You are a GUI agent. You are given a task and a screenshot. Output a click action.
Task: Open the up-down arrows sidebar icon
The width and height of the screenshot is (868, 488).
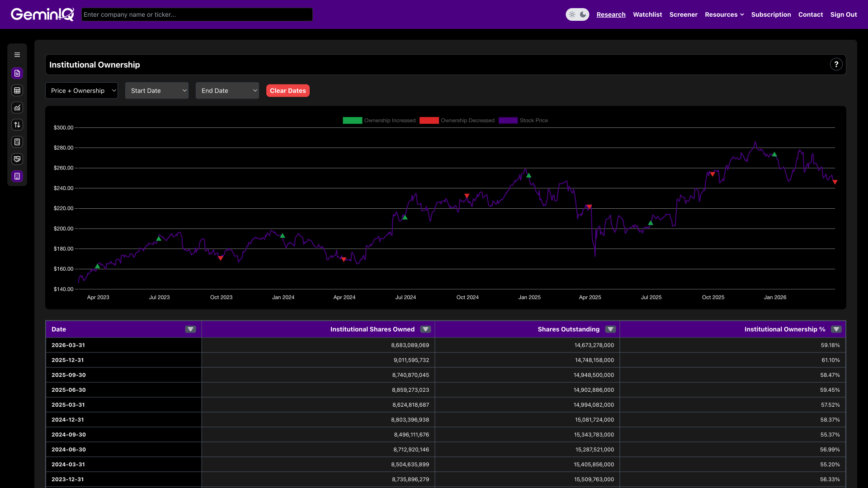coord(17,125)
